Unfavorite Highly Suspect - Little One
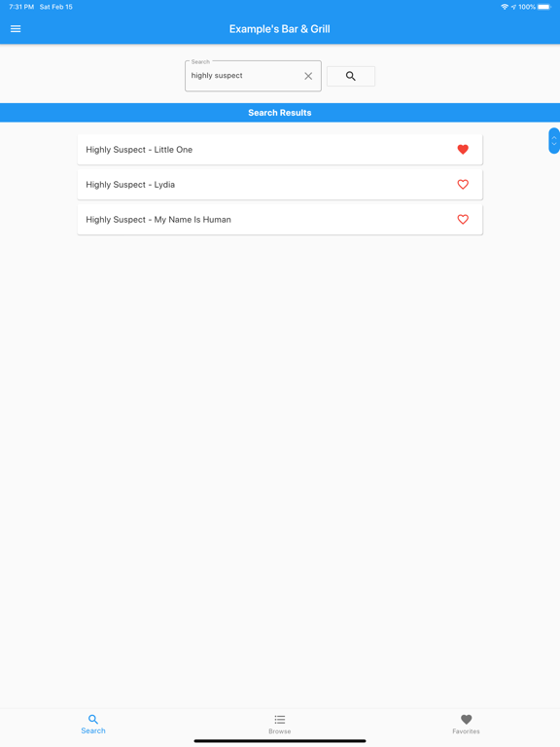The image size is (560, 747). pos(463,150)
